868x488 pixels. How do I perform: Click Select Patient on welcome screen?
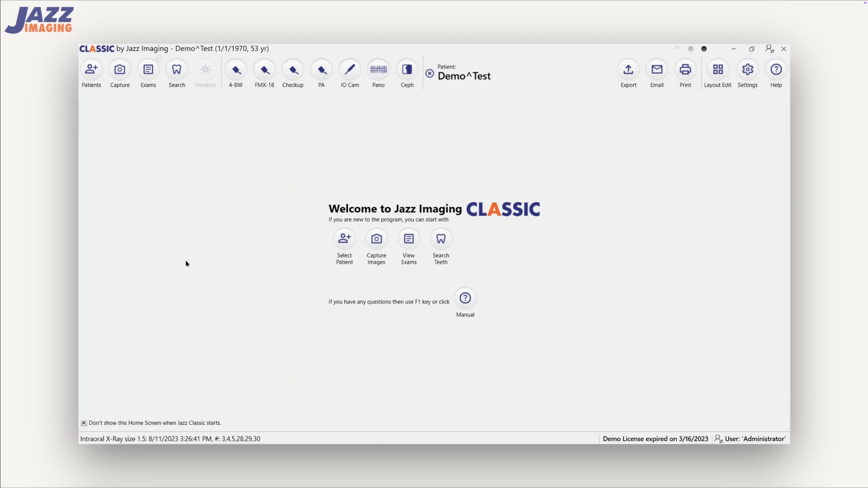point(344,239)
